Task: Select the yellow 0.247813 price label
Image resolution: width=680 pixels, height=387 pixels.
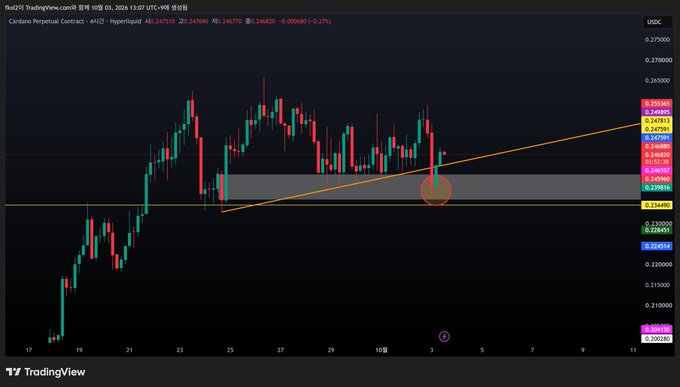Action: click(657, 121)
